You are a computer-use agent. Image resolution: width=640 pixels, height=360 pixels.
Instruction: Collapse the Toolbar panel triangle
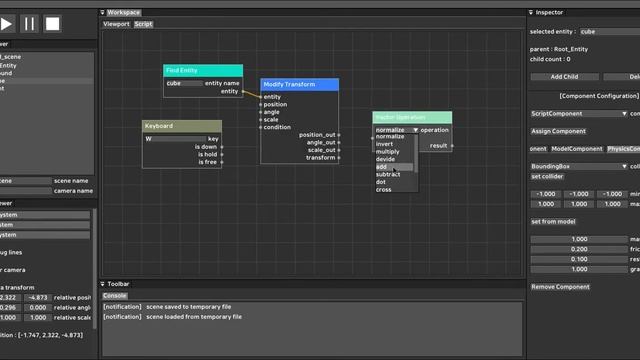(102, 284)
